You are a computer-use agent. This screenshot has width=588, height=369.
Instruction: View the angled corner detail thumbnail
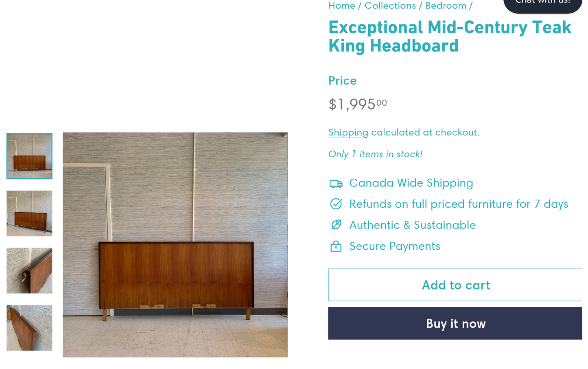point(29,270)
